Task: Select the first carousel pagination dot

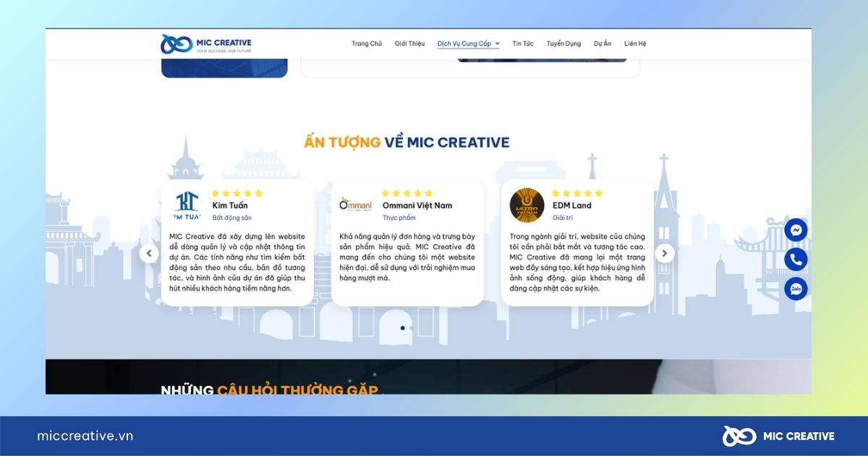Action: pyautogui.click(x=403, y=328)
